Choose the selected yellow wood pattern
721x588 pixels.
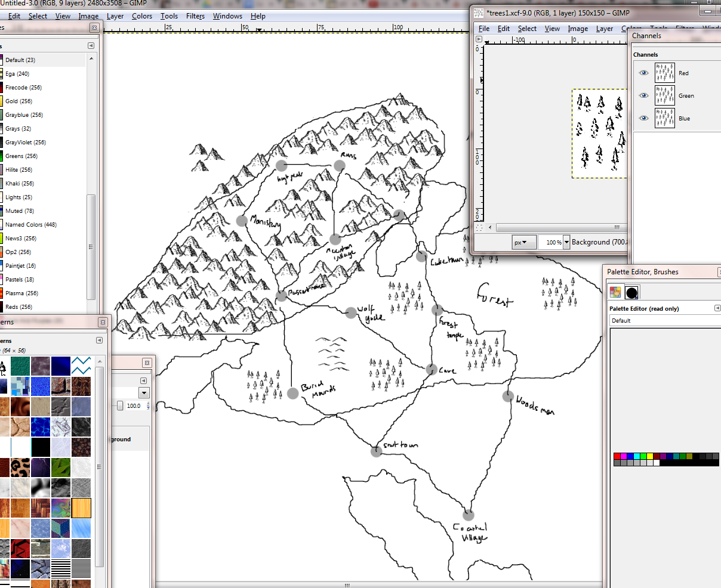[x=81, y=508]
